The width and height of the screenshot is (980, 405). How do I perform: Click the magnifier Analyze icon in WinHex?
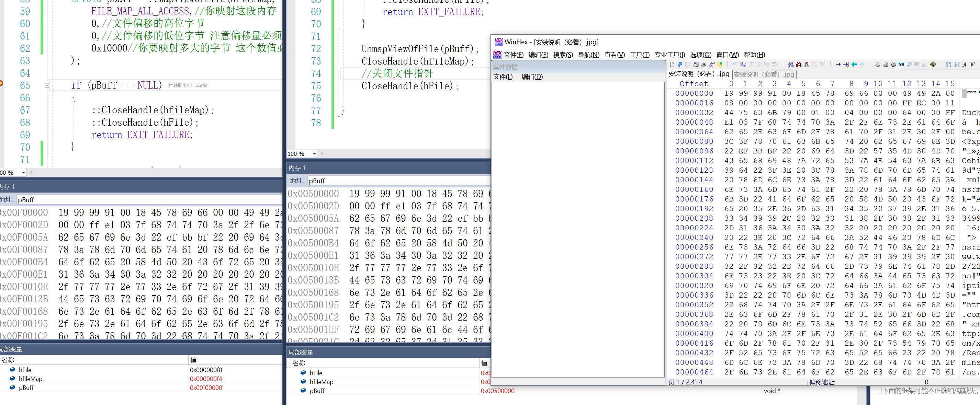(x=909, y=65)
